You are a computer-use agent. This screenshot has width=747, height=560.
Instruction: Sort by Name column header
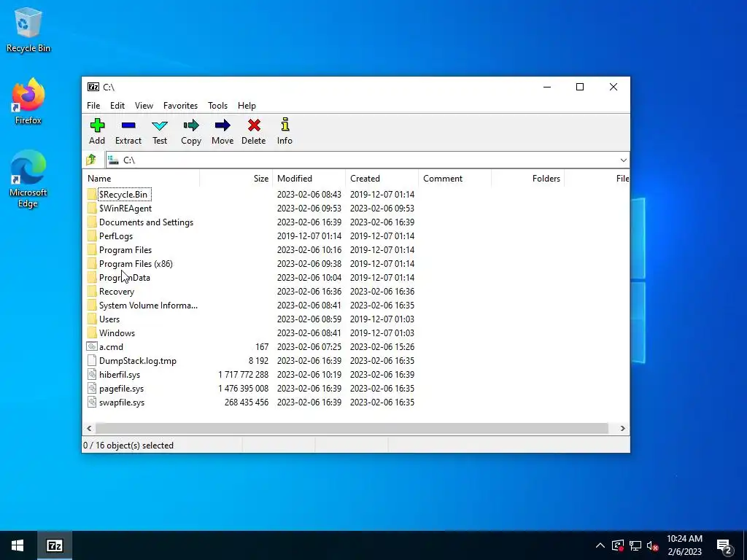tap(141, 179)
